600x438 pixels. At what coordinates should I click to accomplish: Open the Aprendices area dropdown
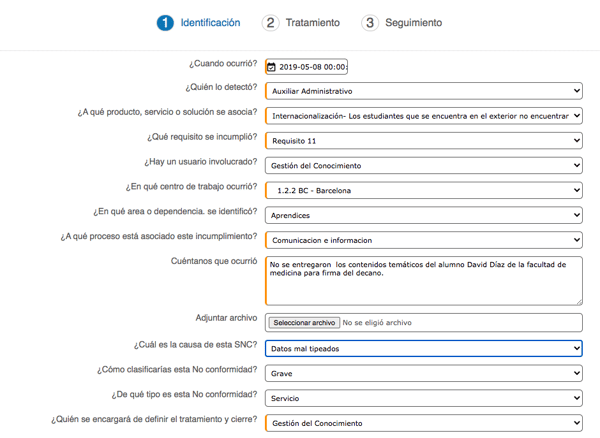pos(424,214)
